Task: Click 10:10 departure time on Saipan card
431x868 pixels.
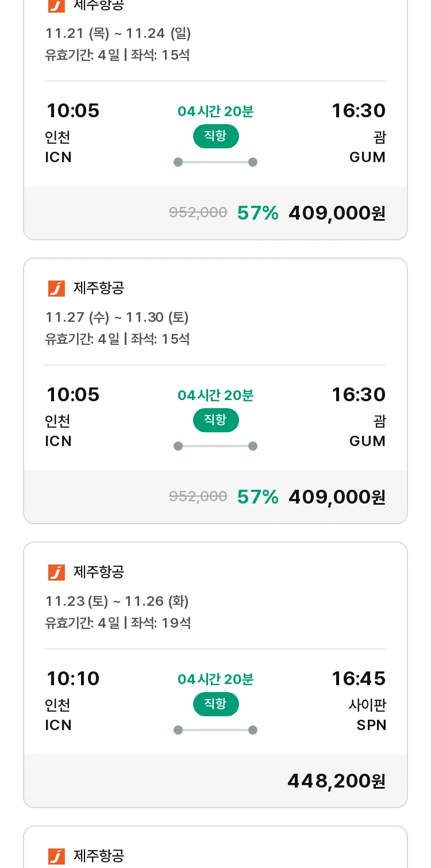Action: pyautogui.click(x=73, y=678)
